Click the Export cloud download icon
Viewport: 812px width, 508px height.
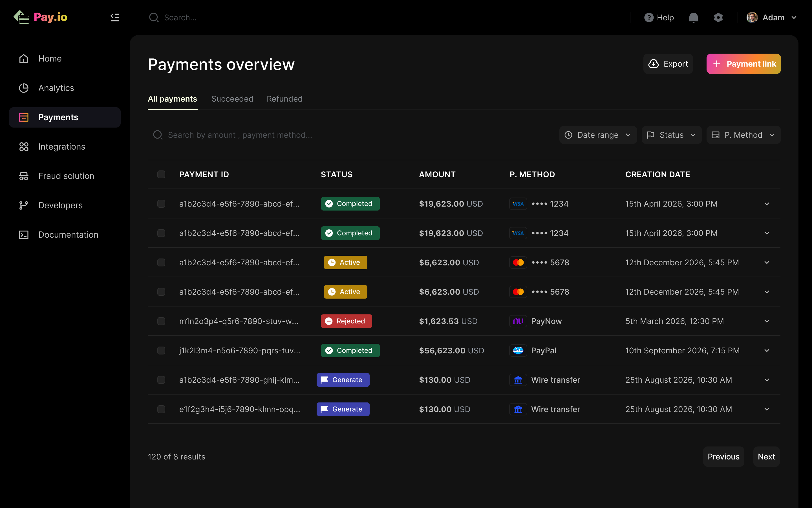653,64
